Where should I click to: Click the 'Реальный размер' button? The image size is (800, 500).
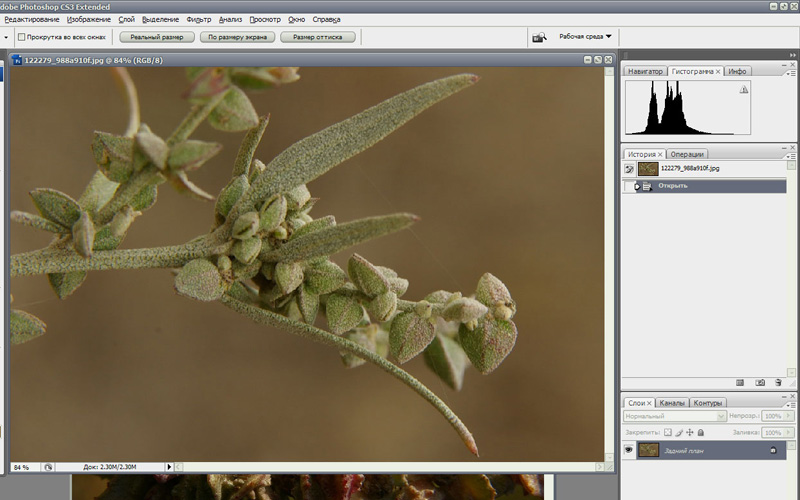point(157,37)
